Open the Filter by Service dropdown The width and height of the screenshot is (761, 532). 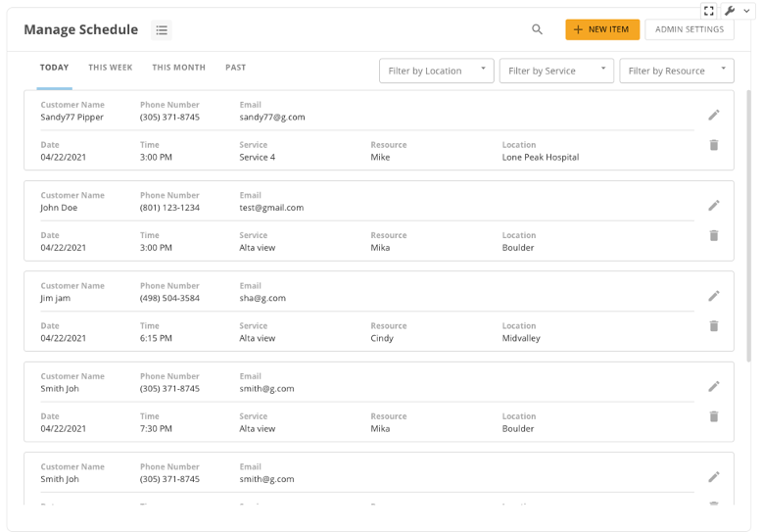point(556,71)
